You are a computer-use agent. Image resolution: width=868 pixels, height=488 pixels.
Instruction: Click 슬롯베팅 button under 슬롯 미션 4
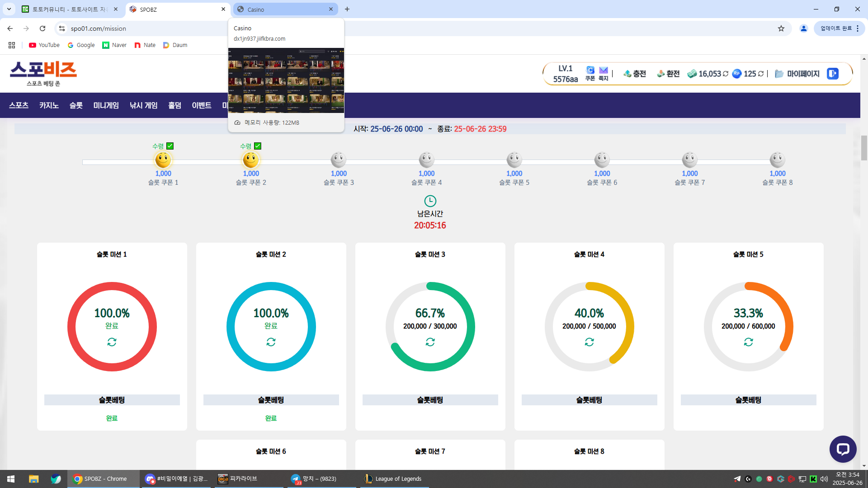589,400
